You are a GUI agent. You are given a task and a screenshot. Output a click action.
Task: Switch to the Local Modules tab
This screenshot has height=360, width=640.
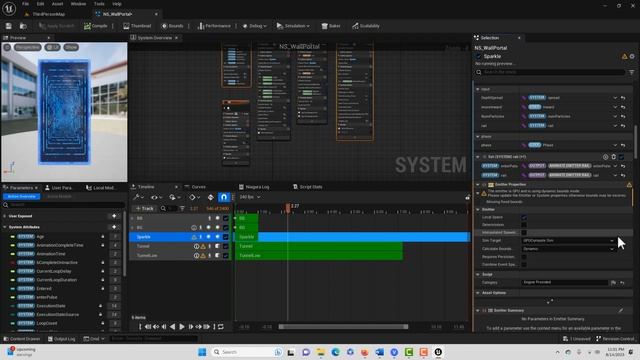tap(101, 188)
